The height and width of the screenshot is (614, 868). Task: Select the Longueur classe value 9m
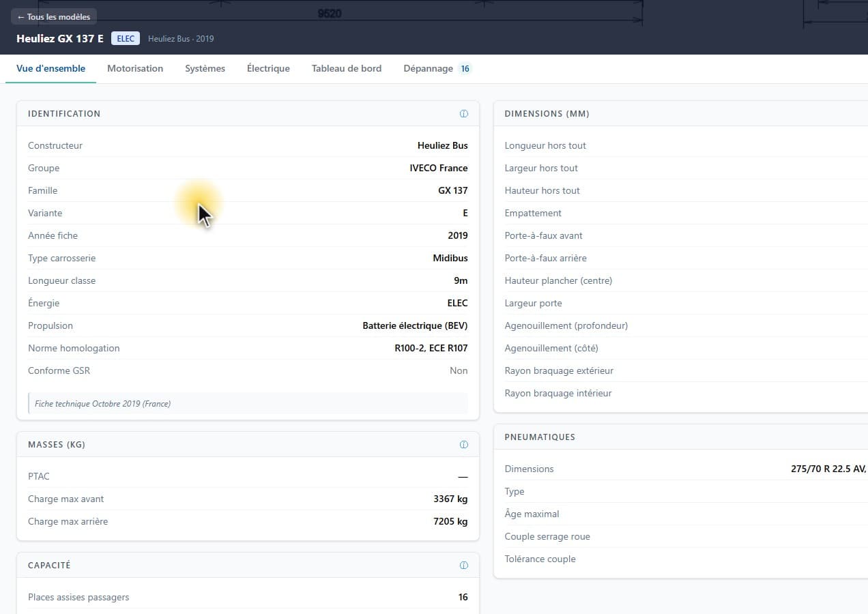(461, 280)
